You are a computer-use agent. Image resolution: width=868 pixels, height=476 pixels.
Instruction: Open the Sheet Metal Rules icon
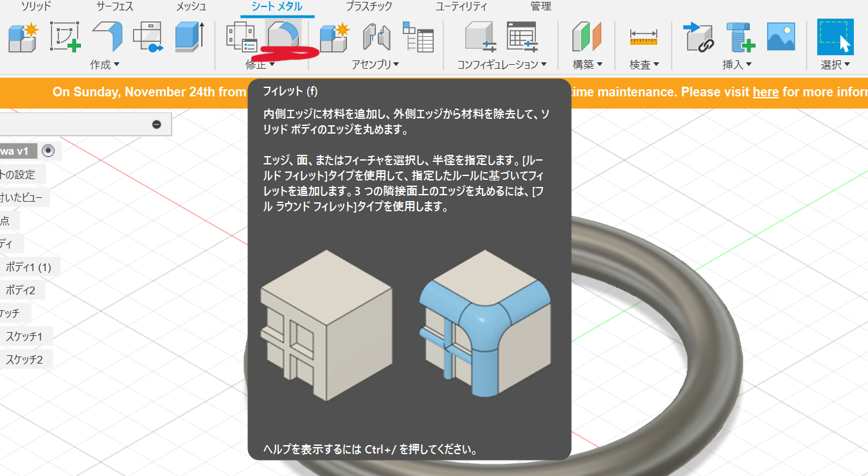coord(242,37)
